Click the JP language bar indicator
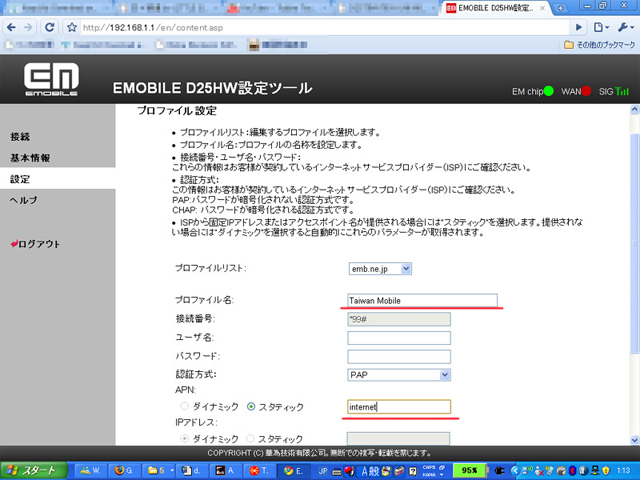This screenshot has height=480, width=640. tap(323, 471)
